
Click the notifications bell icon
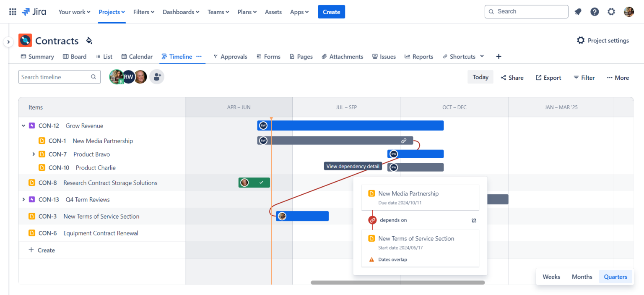(x=578, y=11)
